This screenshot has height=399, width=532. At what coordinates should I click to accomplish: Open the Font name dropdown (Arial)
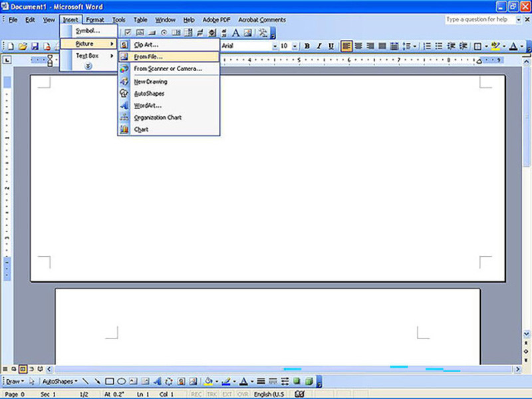pos(275,46)
